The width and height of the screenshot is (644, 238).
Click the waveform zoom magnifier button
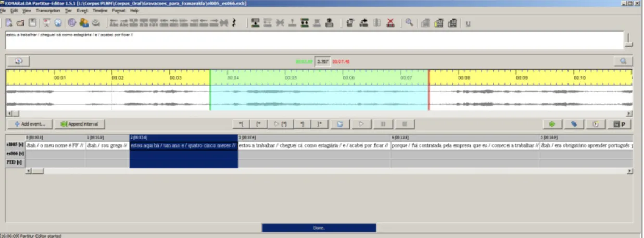point(623,61)
